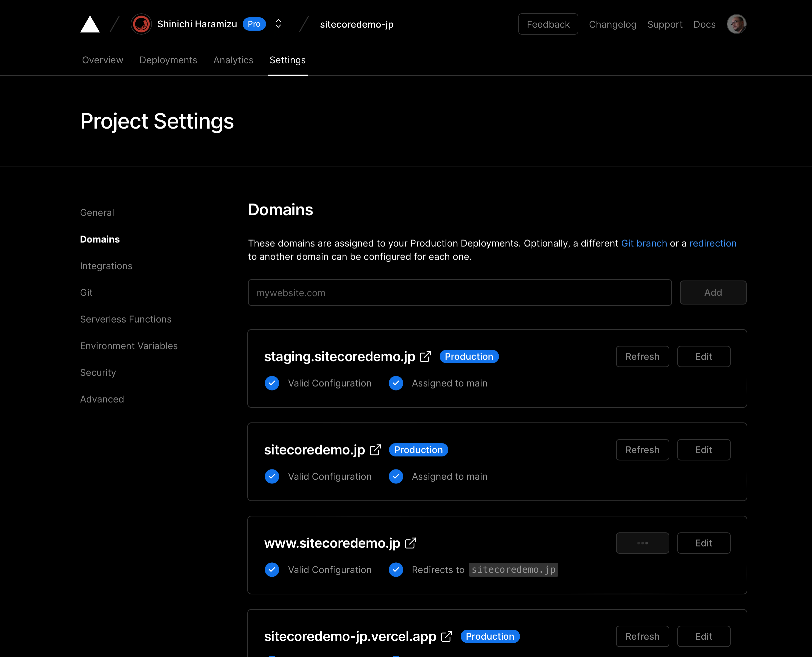Open external link icon for staging.sitecoredemo.jp
Viewport: 812px width, 657px height.
point(425,356)
